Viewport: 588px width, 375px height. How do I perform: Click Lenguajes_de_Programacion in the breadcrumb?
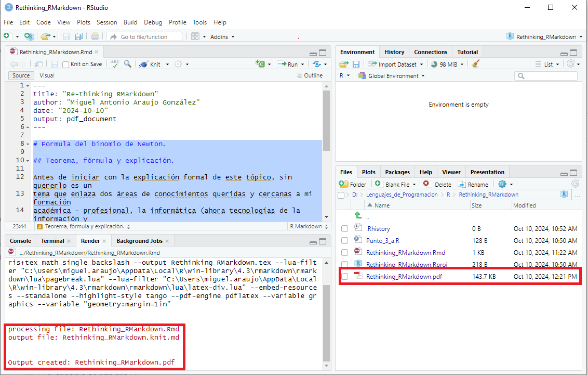pyautogui.click(x=402, y=195)
